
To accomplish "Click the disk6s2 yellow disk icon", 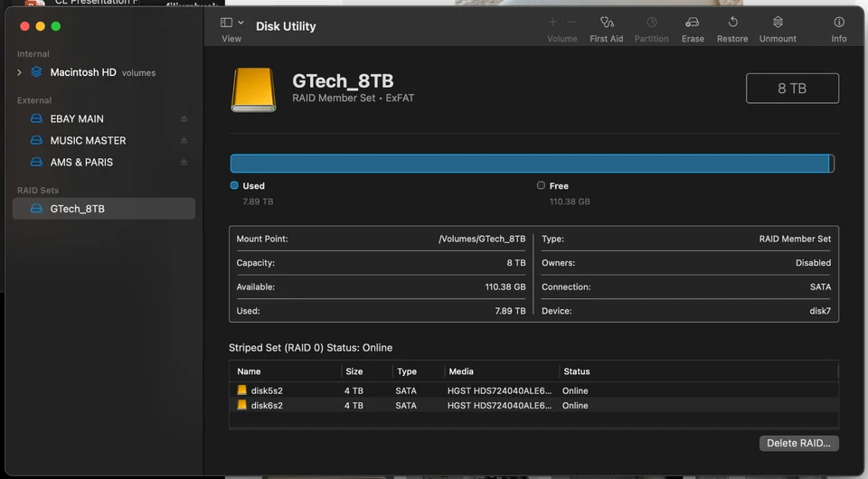I will click(242, 405).
